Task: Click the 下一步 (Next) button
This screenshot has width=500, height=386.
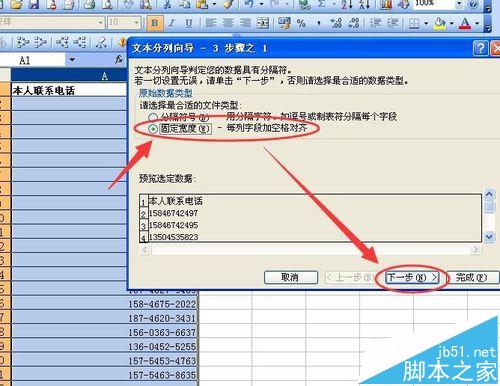Action: click(411, 277)
